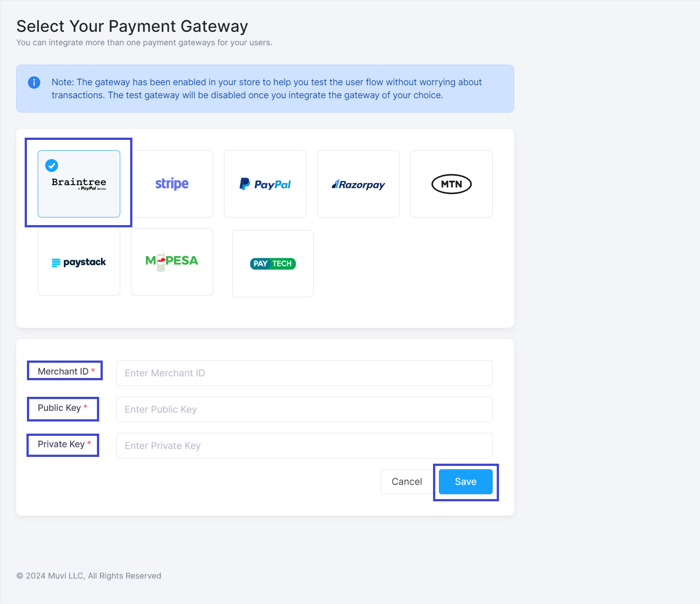Select the Braintree gateway card

(x=79, y=184)
